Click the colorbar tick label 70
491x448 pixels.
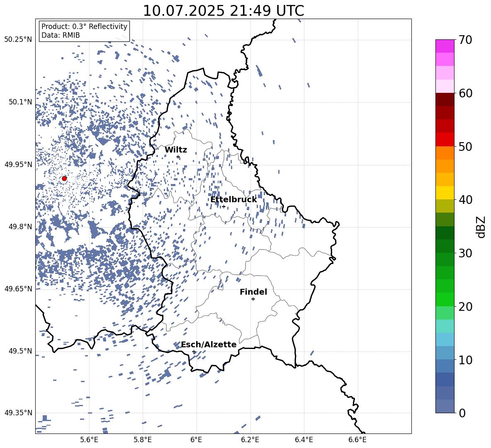tap(466, 40)
